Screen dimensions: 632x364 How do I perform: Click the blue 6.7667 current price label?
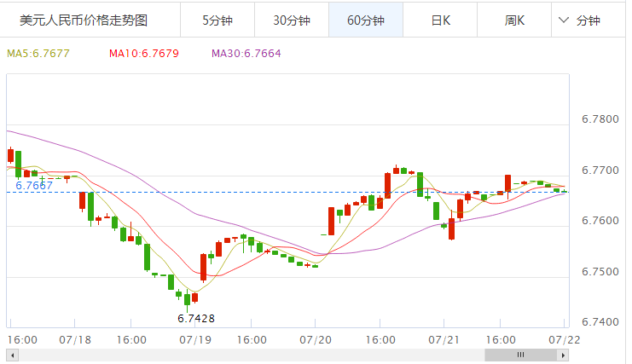click(34, 185)
